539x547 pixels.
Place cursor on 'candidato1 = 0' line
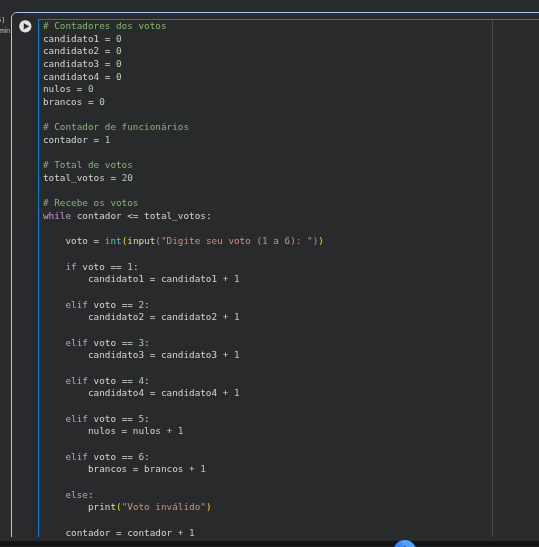click(x=82, y=39)
